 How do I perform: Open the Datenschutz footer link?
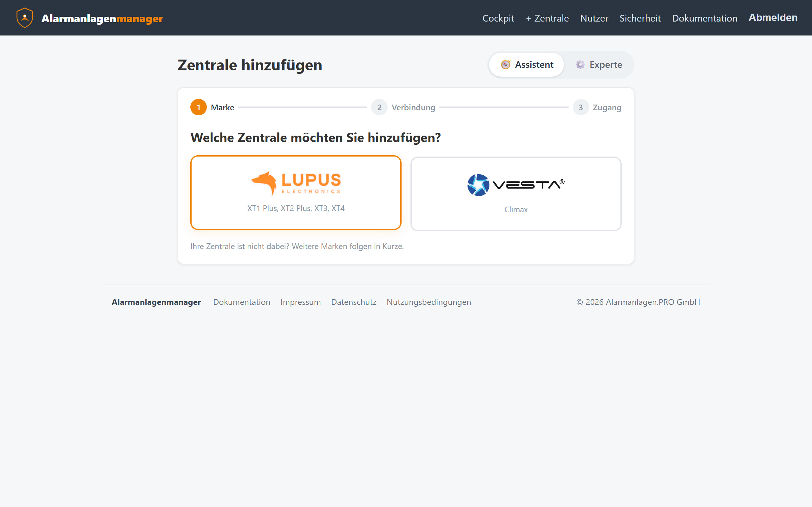click(354, 302)
